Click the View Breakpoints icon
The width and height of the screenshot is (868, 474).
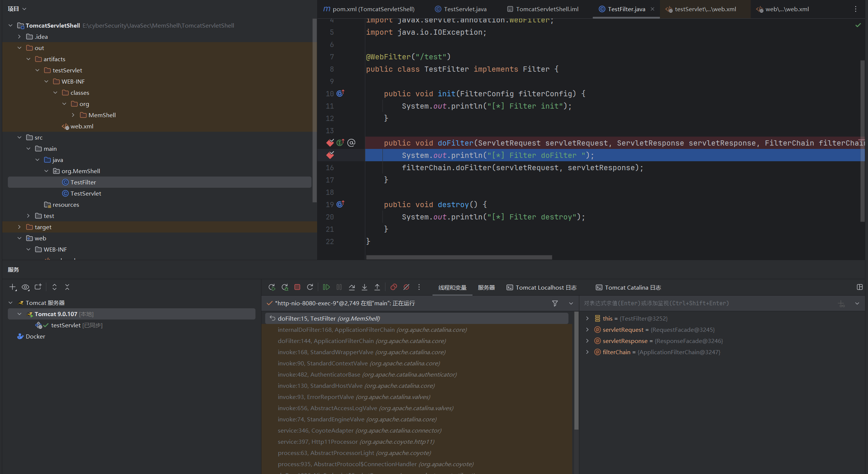394,287
